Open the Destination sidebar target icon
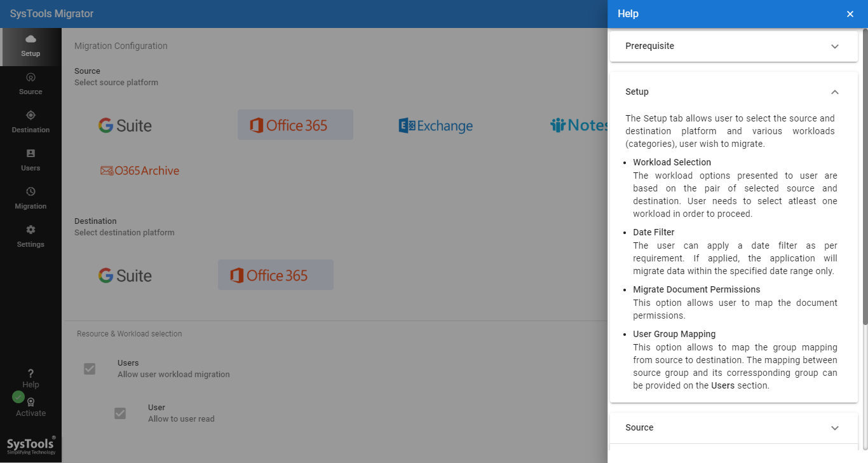Screen dimensions: 868x463 31,115
